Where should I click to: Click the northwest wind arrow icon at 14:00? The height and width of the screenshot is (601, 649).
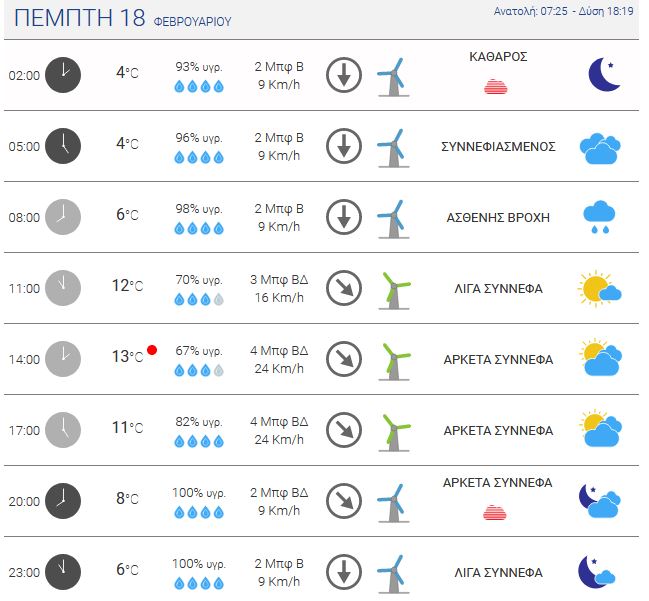click(x=344, y=359)
